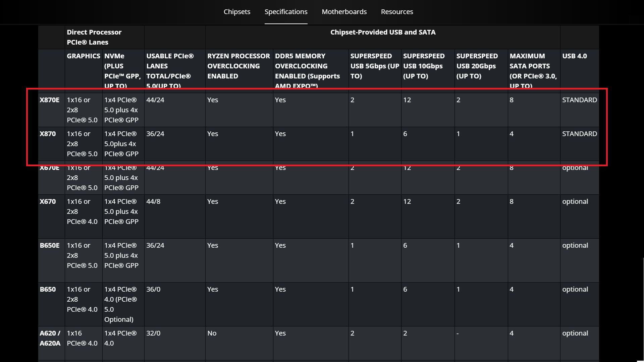This screenshot has height=362, width=644.
Task: Click the X870E NVMe lanes cell
Action: (x=121, y=110)
